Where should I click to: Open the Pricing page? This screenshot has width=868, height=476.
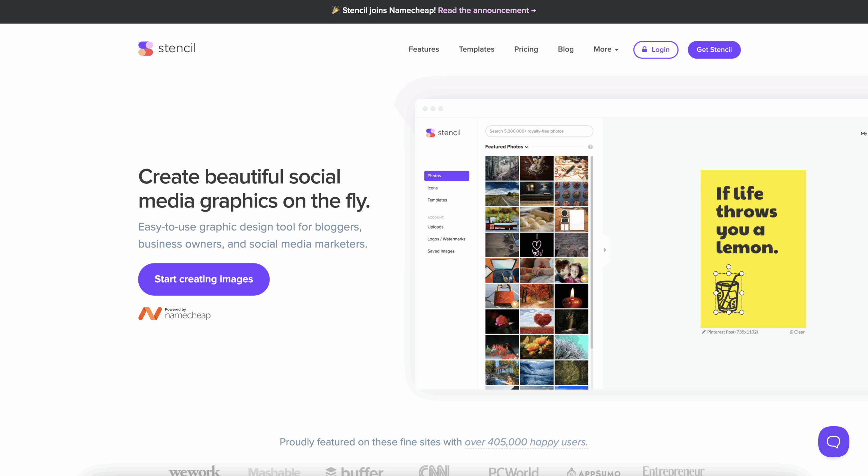click(x=526, y=49)
